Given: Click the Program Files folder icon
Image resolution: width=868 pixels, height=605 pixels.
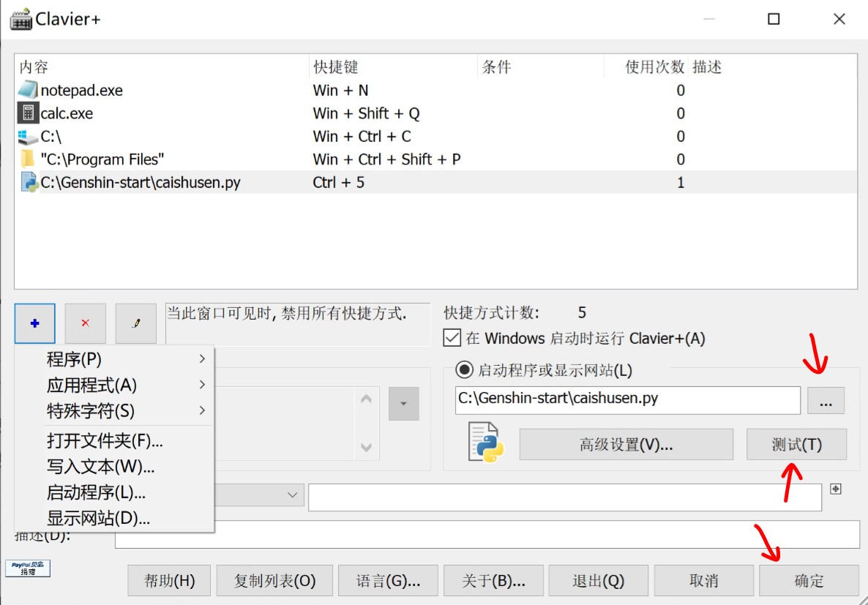Looking at the screenshot, I should click(x=28, y=159).
